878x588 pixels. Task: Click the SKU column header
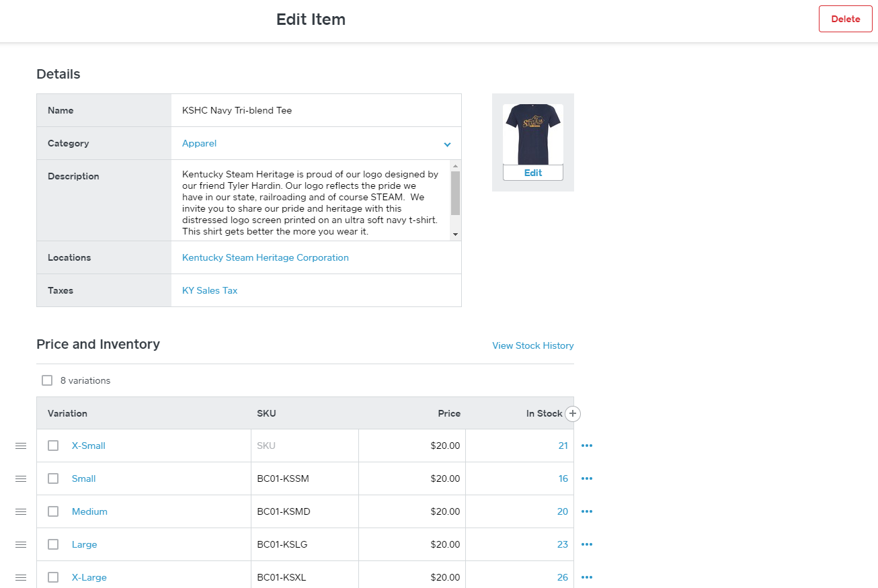pos(266,413)
